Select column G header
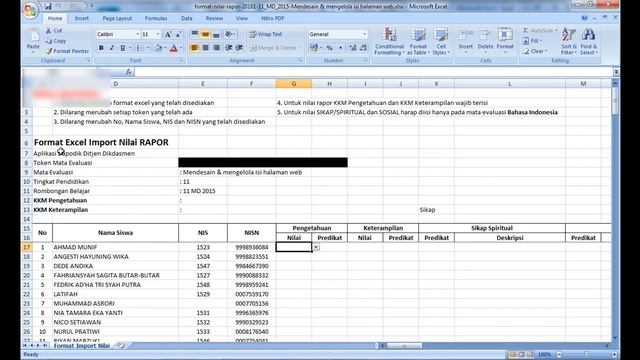 pyautogui.click(x=293, y=84)
